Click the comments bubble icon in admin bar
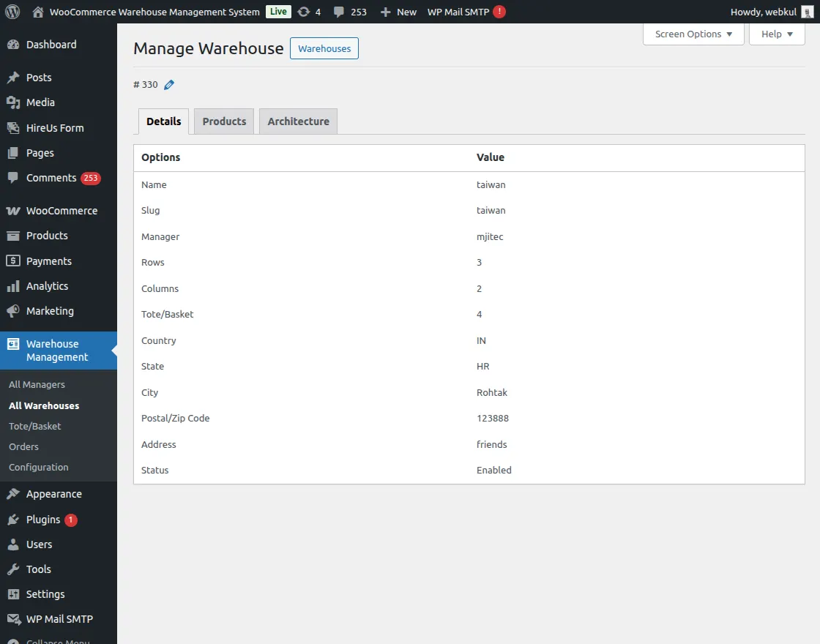 click(339, 12)
